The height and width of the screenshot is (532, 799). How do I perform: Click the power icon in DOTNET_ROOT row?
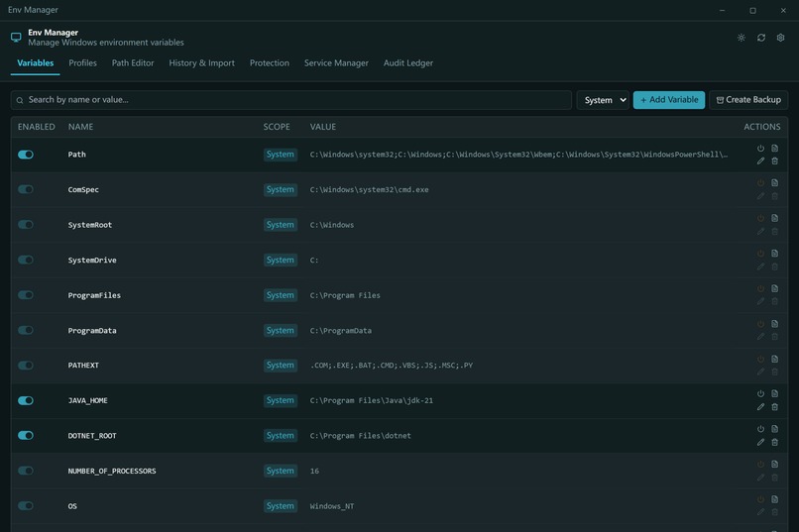[760, 429]
